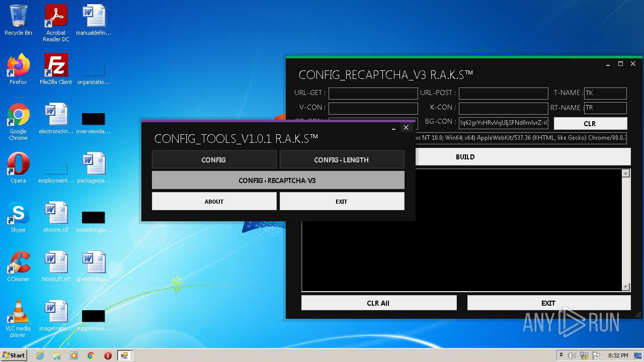Open FileZilla Client shortcut
This screenshot has width=644, height=362.
(56, 69)
